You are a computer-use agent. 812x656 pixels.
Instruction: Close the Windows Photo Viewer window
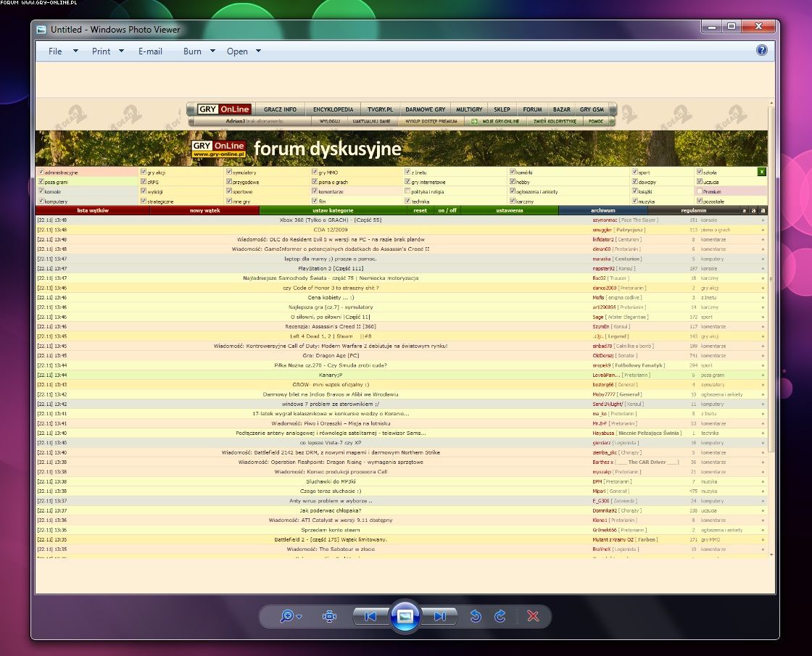pyautogui.click(x=758, y=26)
